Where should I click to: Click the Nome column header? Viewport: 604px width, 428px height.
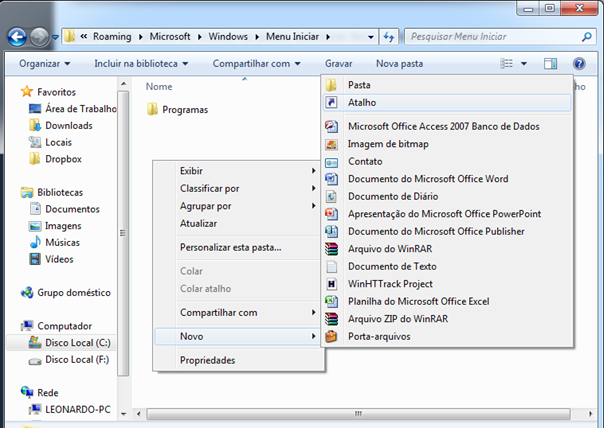click(159, 87)
